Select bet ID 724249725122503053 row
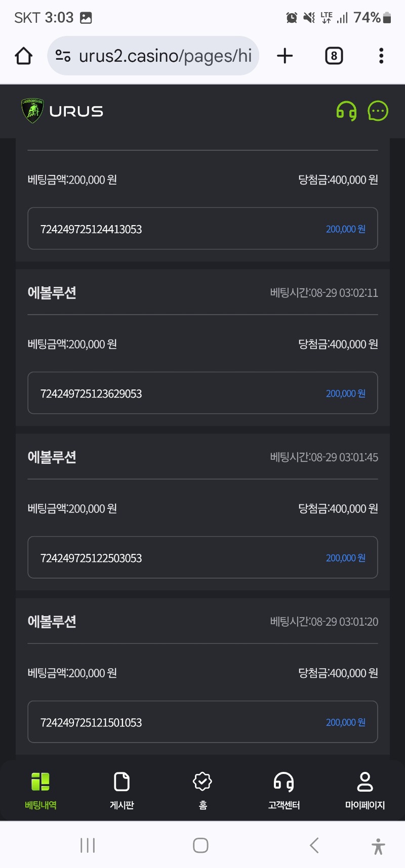 tap(202, 557)
